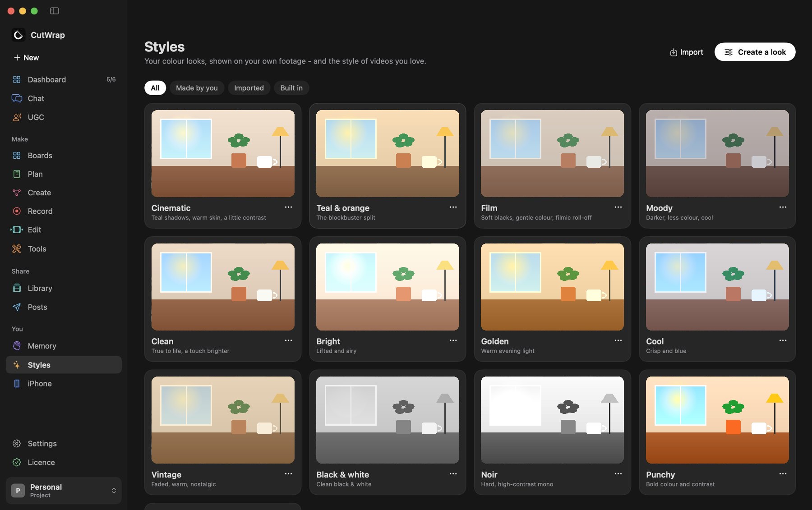812x510 pixels.
Task: Open the Teal & orange options menu
Action: click(x=453, y=207)
